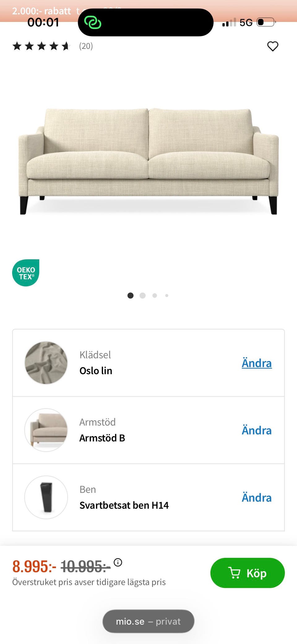Screen dimensions: 297x644
Task: Tap the black leg thumbnail
Action: coord(46,497)
